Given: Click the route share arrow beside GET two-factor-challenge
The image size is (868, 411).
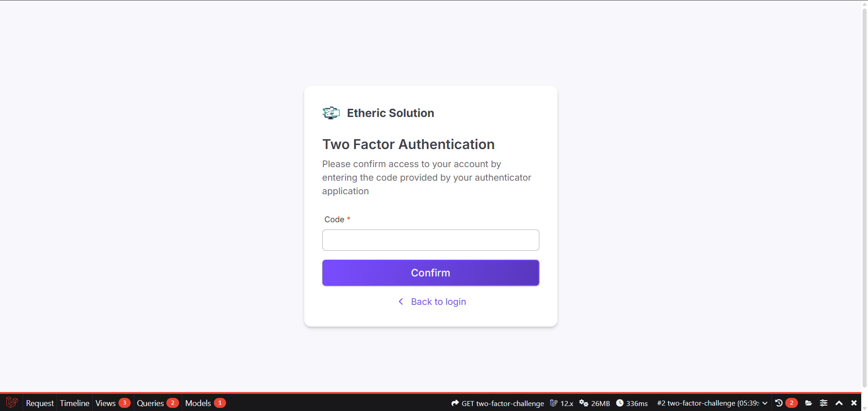Looking at the screenshot, I should click(455, 403).
